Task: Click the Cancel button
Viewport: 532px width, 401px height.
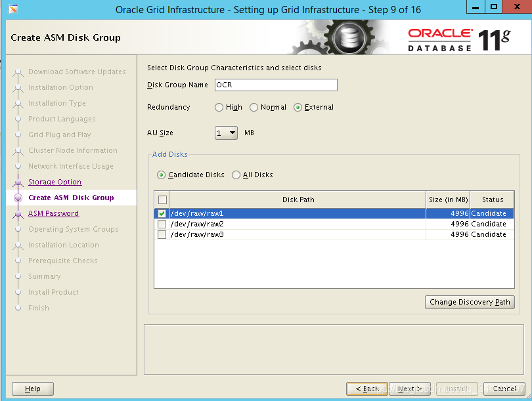Action: click(504, 389)
